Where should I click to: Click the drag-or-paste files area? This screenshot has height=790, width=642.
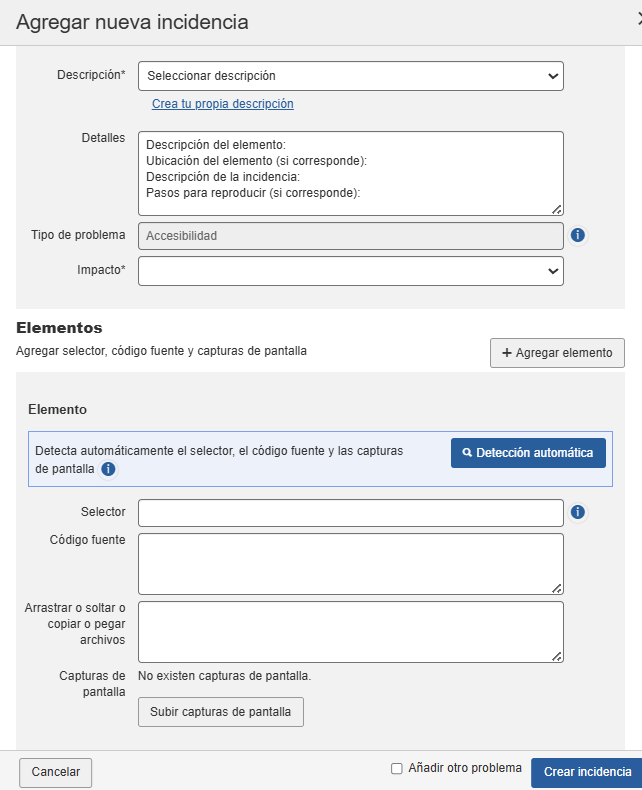click(350, 631)
